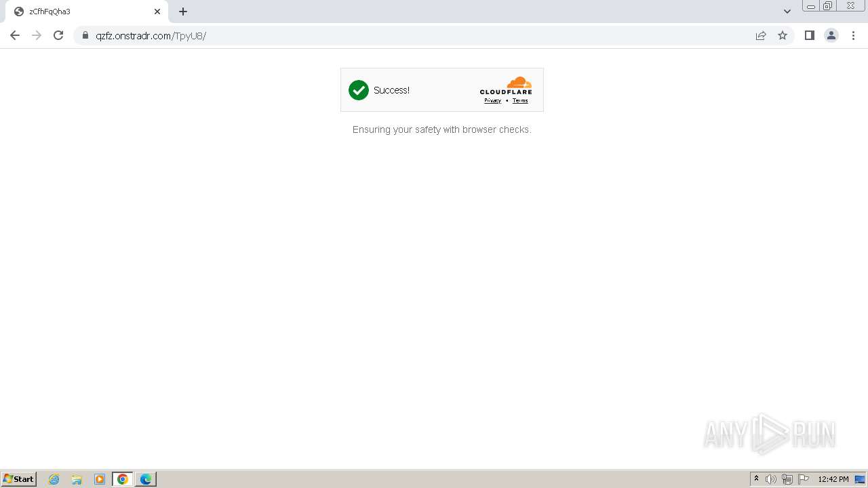The image size is (868, 488).
Task: Open the volume control in the tray
Action: tap(771, 479)
